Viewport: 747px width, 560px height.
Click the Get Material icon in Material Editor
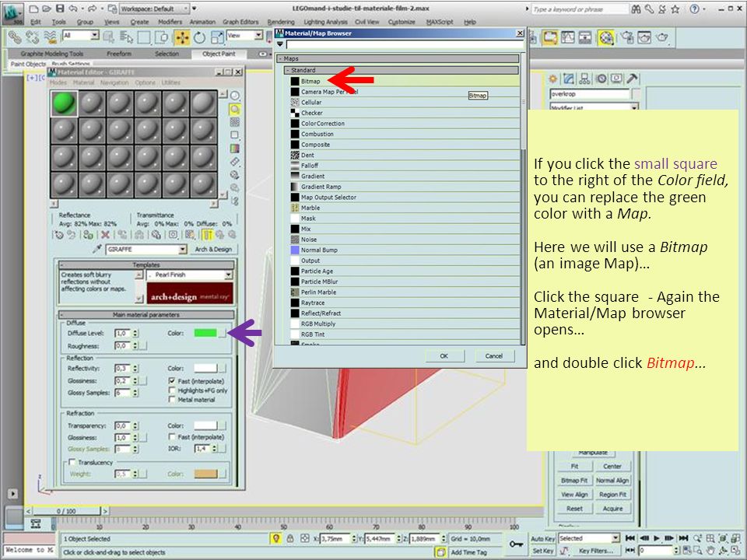coord(59,235)
